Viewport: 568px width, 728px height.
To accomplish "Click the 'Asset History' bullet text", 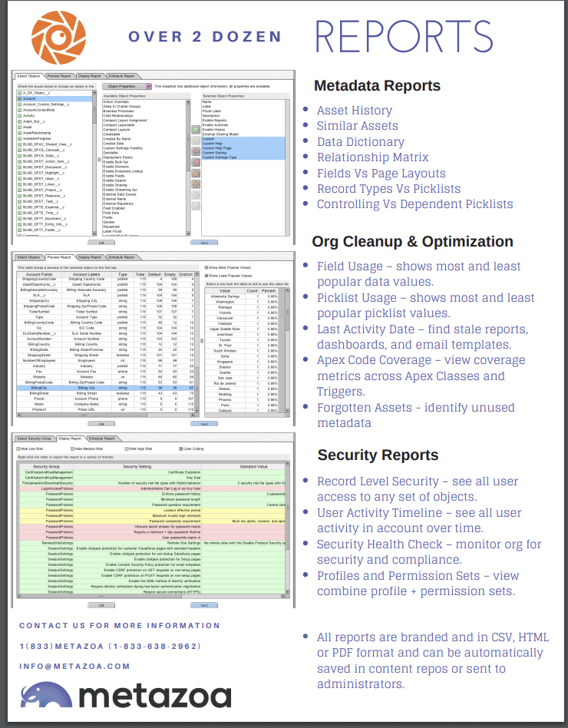I will (x=355, y=110).
